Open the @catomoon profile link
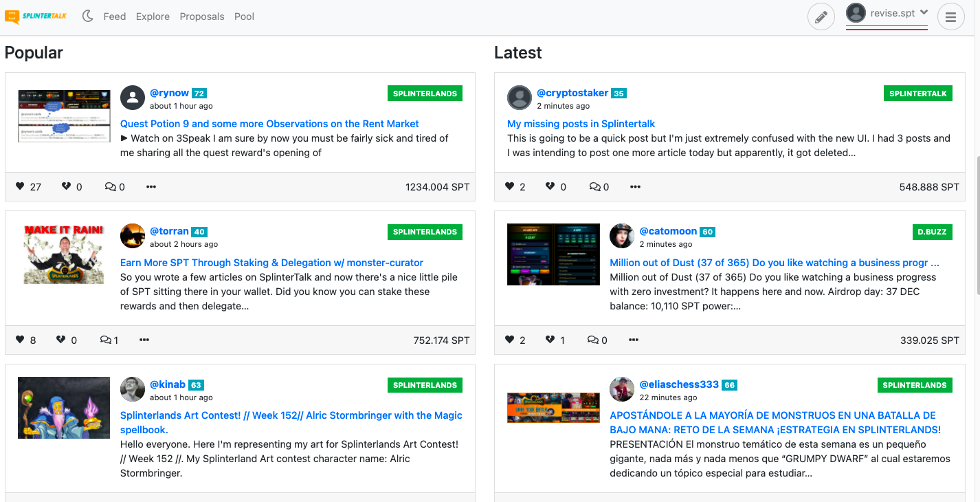The height and width of the screenshot is (502, 980). pyautogui.click(x=668, y=231)
